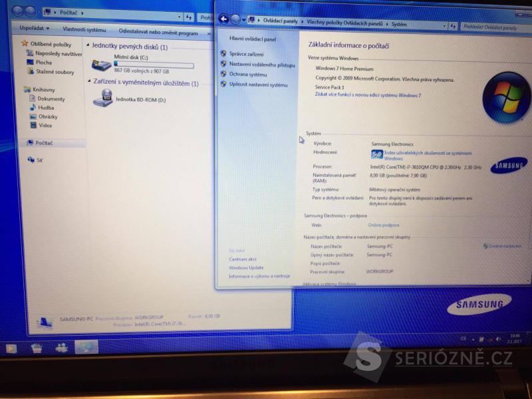This screenshot has width=532, height=399.
Task: Open the people icon in the taskbar
Action: [x=61, y=347]
